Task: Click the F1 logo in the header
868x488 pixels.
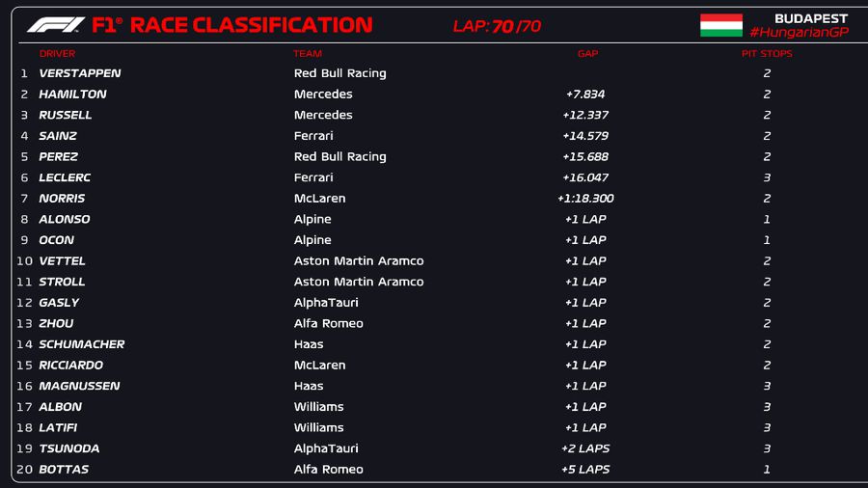Action: [56, 25]
